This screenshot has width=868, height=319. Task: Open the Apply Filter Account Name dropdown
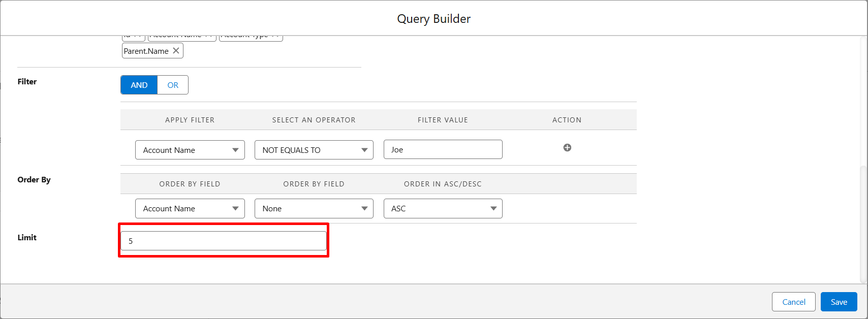point(190,150)
